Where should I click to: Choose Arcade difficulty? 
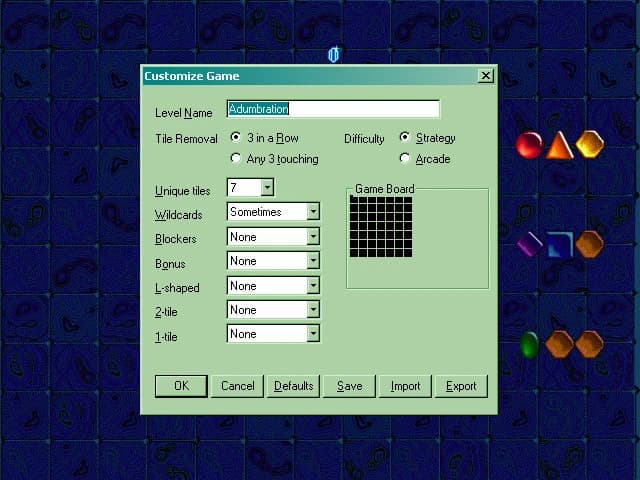click(x=405, y=159)
